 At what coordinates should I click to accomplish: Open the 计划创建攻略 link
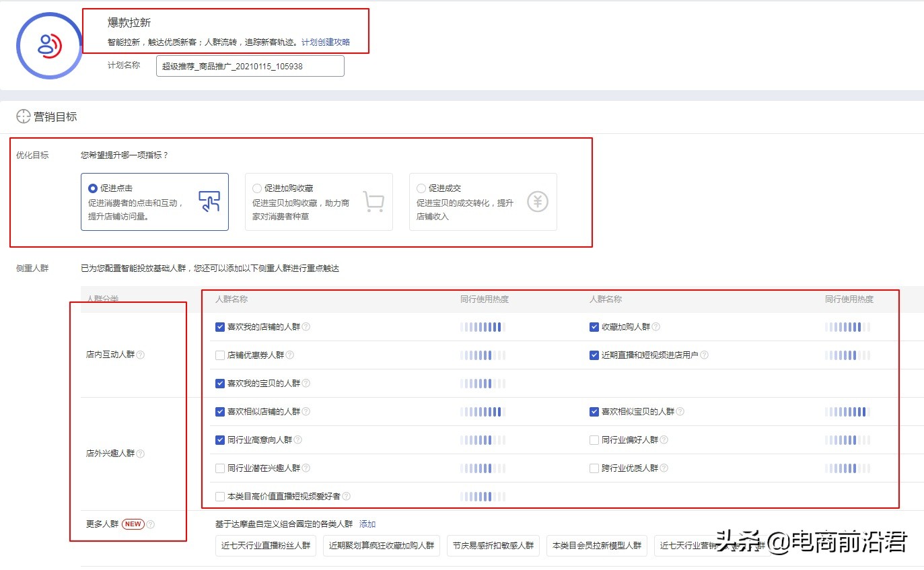325,41
